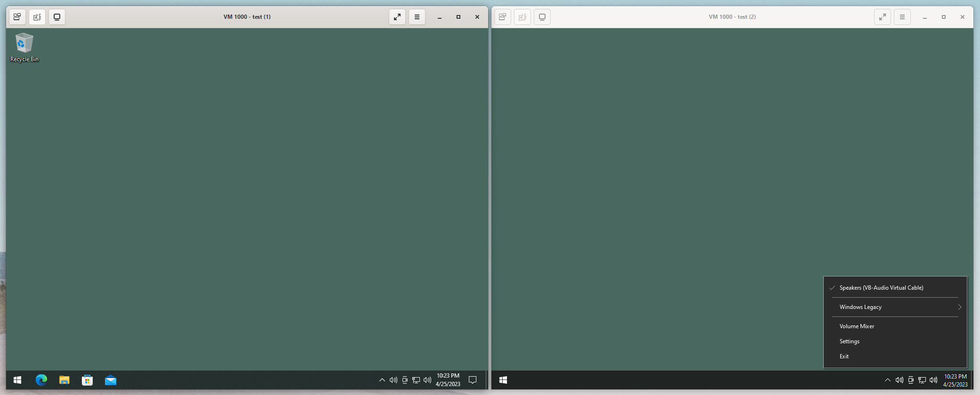
Task: Open Mail app from test (1) taskbar
Action: click(111, 380)
